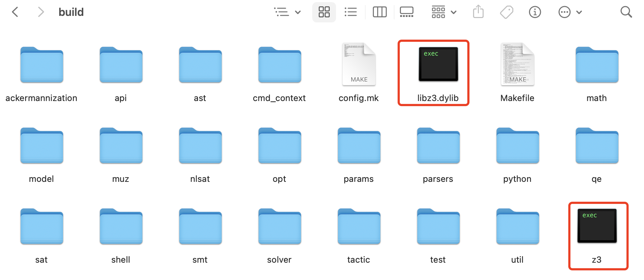Select the smt folder icon
The width and height of the screenshot is (644, 280).
(200, 227)
